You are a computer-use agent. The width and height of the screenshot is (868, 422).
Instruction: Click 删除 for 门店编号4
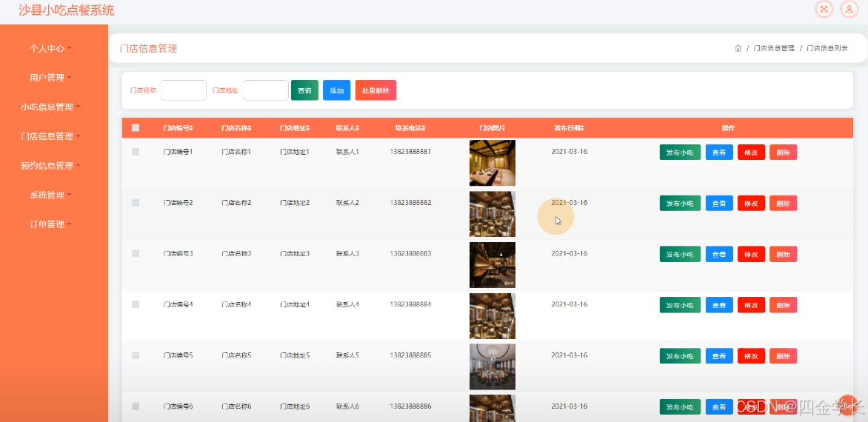(x=784, y=305)
